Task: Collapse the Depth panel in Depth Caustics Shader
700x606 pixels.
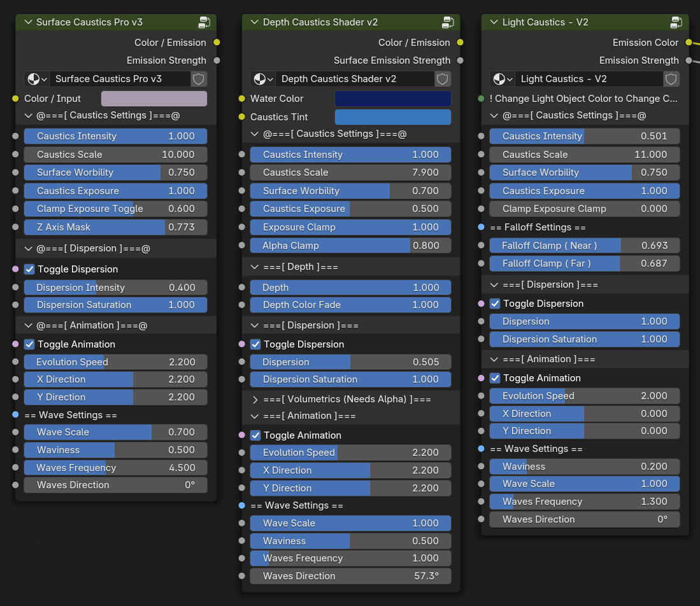Action: point(255,267)
